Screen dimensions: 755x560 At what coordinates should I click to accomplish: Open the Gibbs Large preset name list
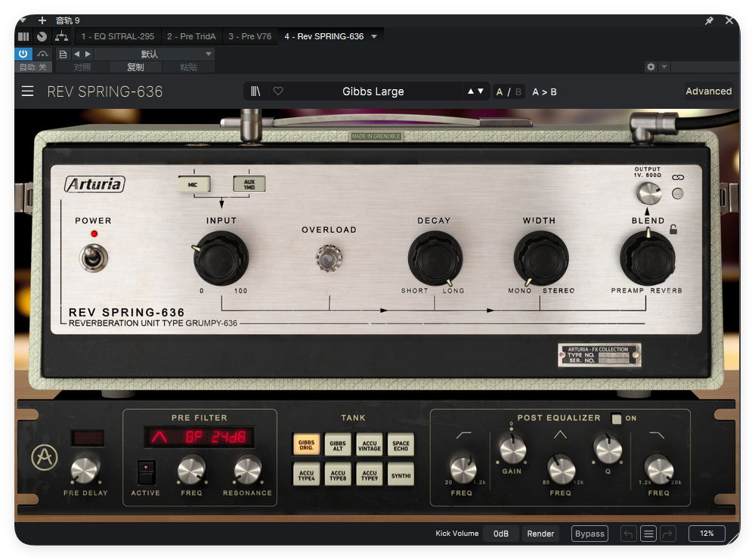pos(373,91)
